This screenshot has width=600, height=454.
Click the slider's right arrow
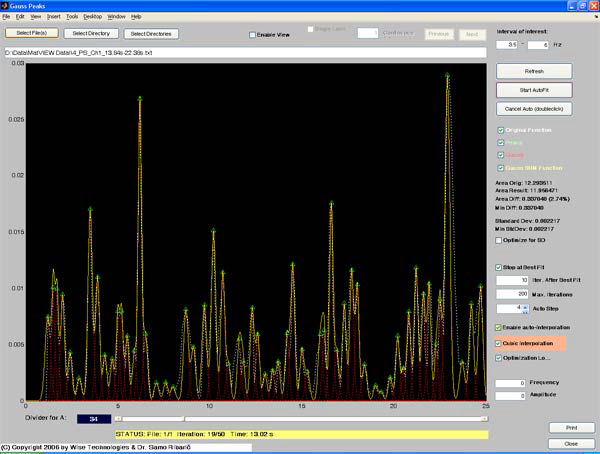click(484, 419)
